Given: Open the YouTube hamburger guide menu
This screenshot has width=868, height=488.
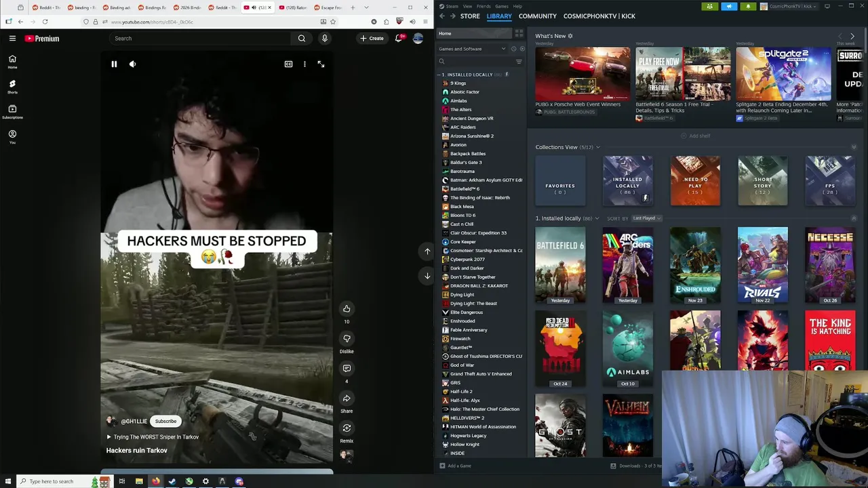Looking at the screenshot, I should (12, 39).
